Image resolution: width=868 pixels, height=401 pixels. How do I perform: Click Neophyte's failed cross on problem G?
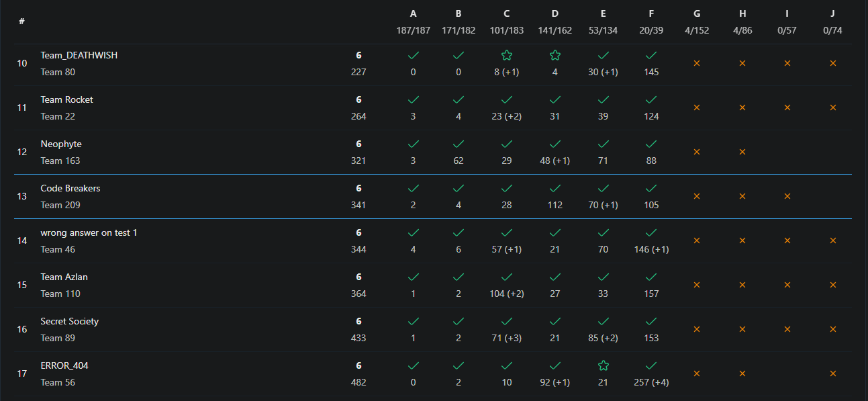[696, 152]
